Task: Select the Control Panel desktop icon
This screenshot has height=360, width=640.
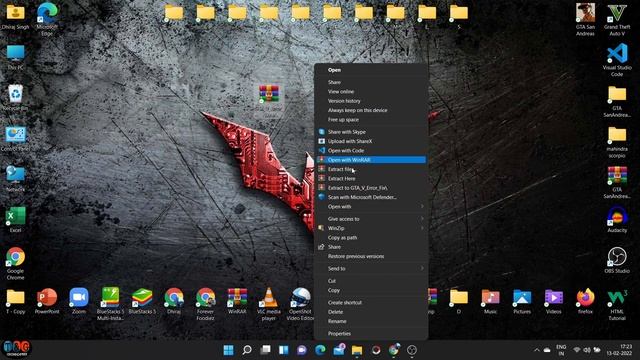Action: (16, 139)
